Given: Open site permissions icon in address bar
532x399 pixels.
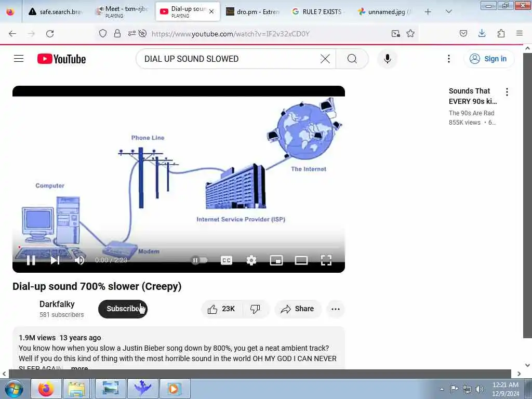Looking at the screenshot, I should (x=131, y=33).
